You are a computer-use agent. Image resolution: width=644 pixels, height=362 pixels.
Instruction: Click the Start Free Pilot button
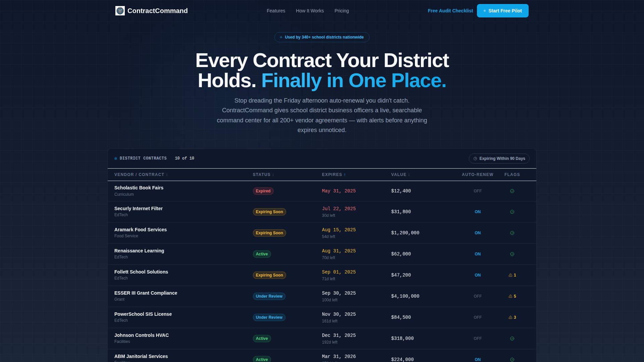[502, 11]
